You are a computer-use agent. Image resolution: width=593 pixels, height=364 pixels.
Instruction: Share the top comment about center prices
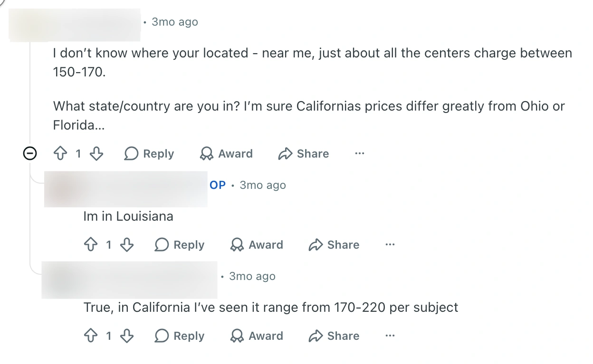click(304, 153)
